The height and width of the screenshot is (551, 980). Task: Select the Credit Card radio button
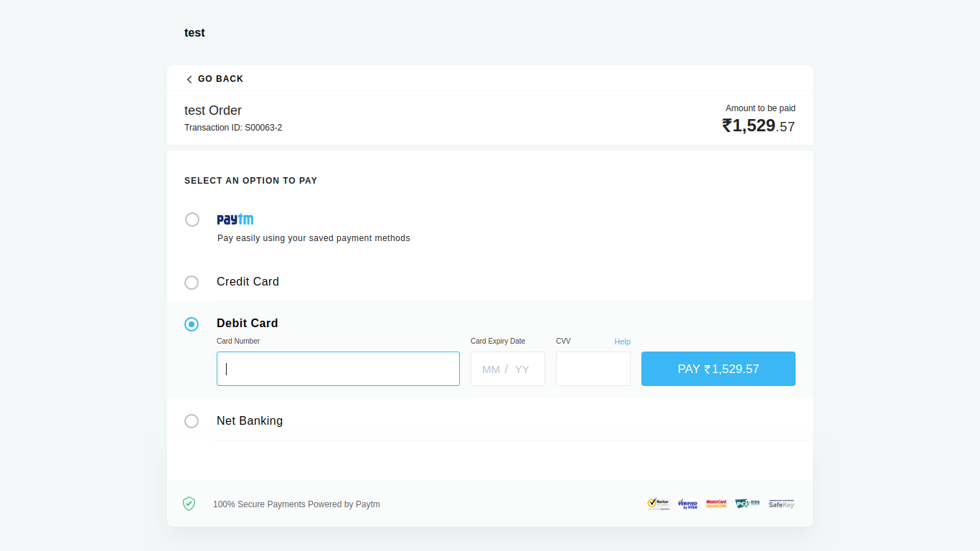click(192, 283)
